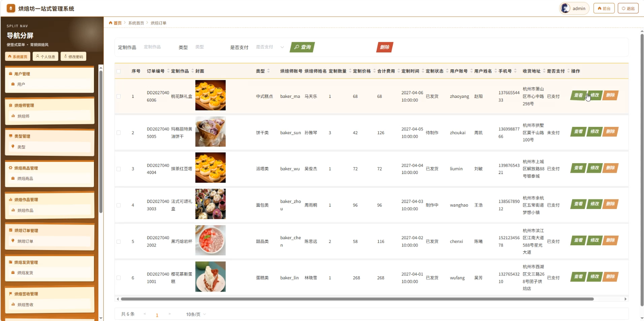This screenshot has width=644, height=321.
Task: Check the row for order 法式可颂礼盒
Action: tap(119, 205)
